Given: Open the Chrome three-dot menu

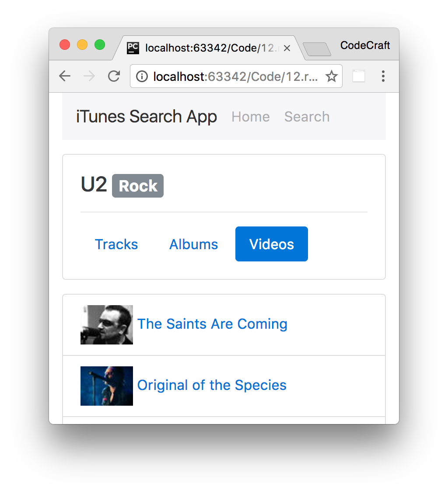Looking at the screenshot, I should tap(383, 76).
